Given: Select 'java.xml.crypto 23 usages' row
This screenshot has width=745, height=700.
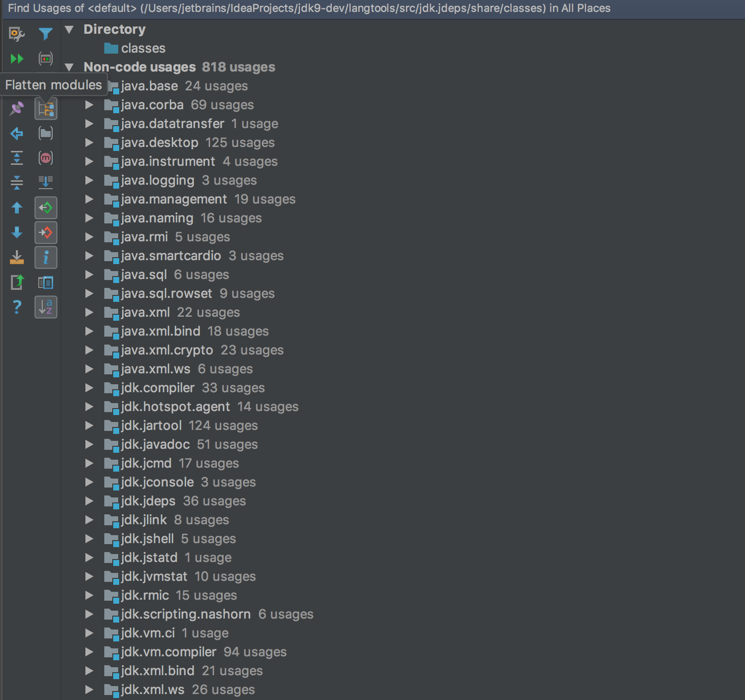Looking at the screenshot, I should pos(194,350).
